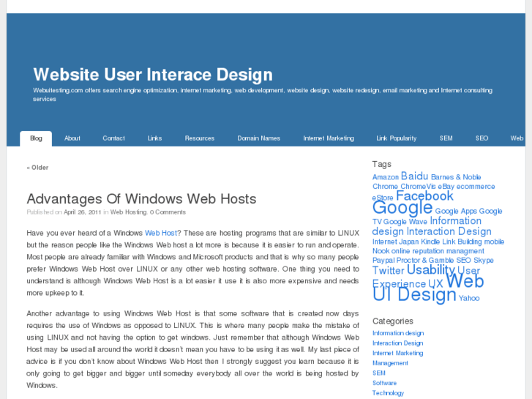Screen dimensions: 532x399
Task: Select Link Popularity nav item
Action: pos(397,138)
